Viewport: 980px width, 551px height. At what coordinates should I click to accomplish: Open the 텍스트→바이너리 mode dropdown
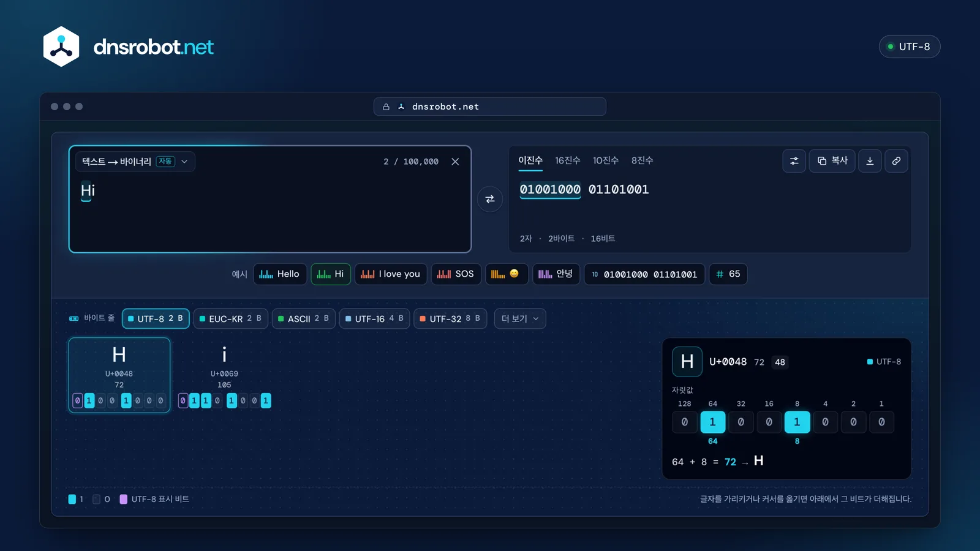point(135,162)
